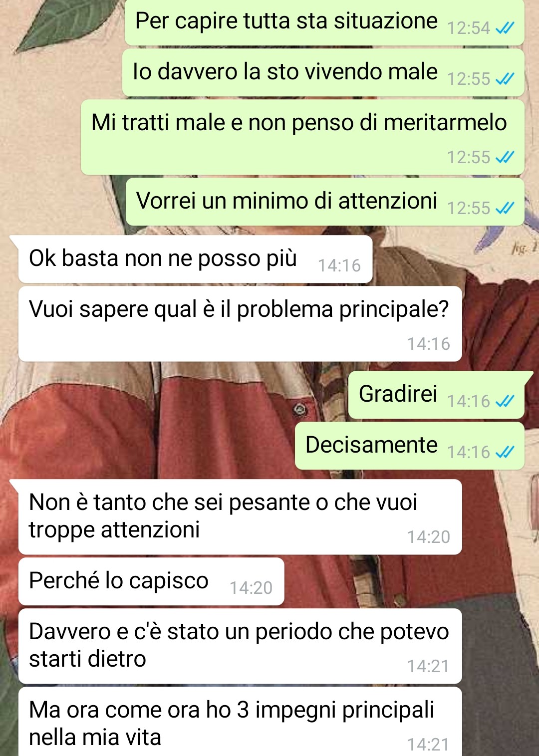This screenshot has height=756, width=539.
Task: Tap double check icon beside 'Gradirei'
Action: [x=505, y=401]
